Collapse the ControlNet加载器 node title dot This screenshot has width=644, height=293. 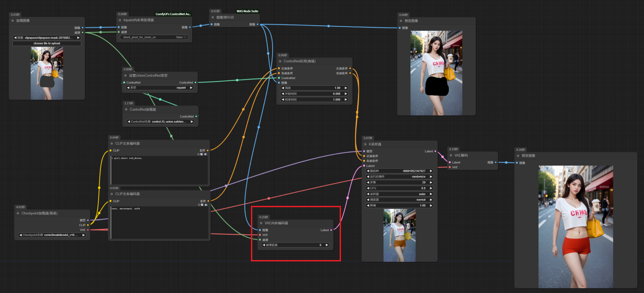pos(126,109)
